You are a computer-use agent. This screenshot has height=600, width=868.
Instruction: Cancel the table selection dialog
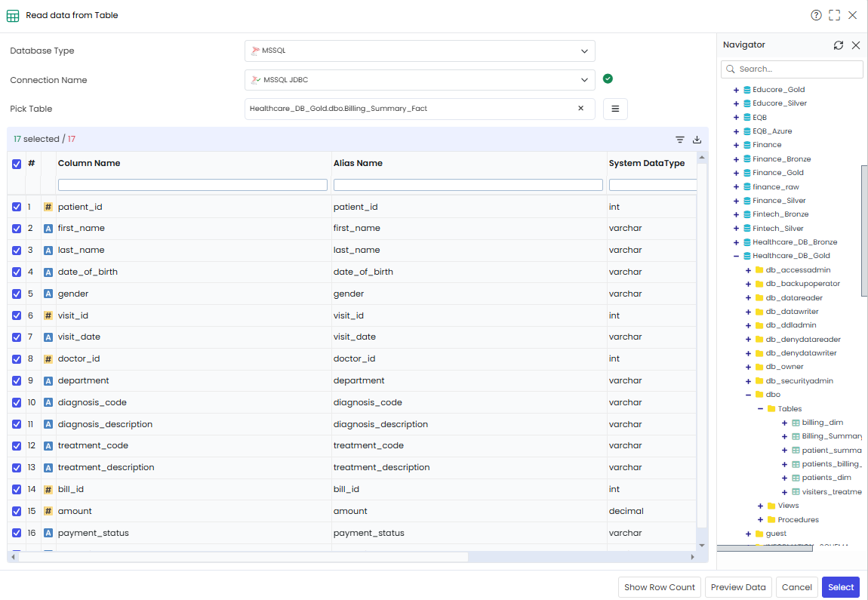[x=796, y=587]
